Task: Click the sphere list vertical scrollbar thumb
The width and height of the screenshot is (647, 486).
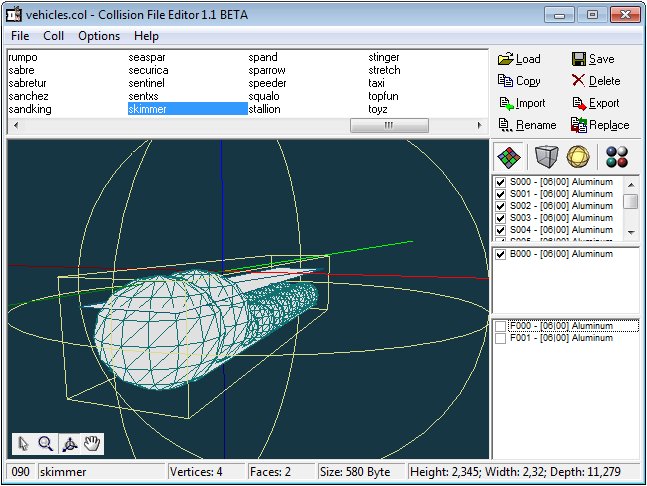Action: (x=630, y=202)
